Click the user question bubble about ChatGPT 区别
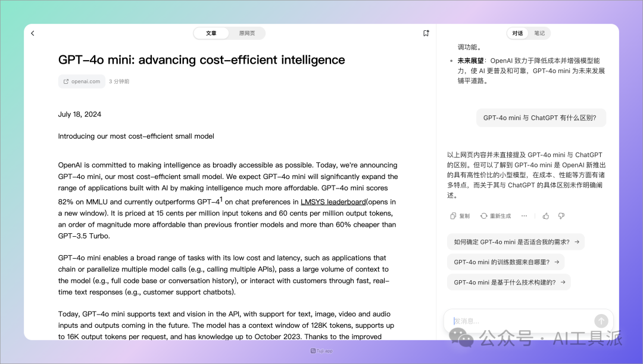Viewport: 643px width, 364px height. pyautogui.click(x=541, y=118)
